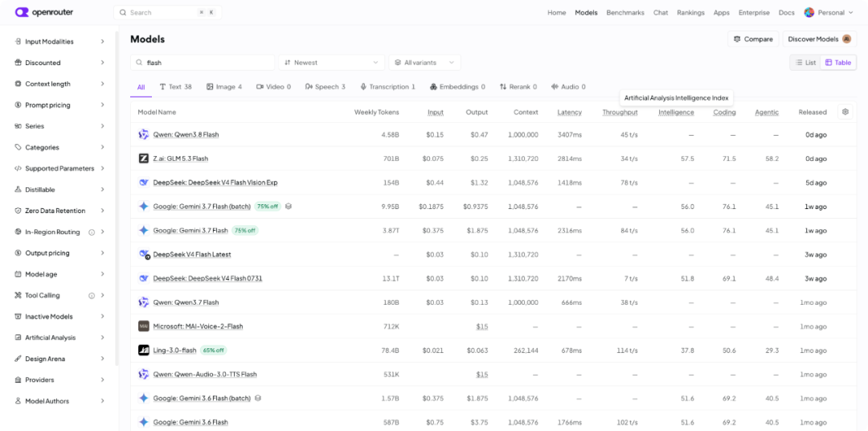Expand the Artificial Analysis filter
Viewport: 868px width, 431px height.
coord(59,338)
